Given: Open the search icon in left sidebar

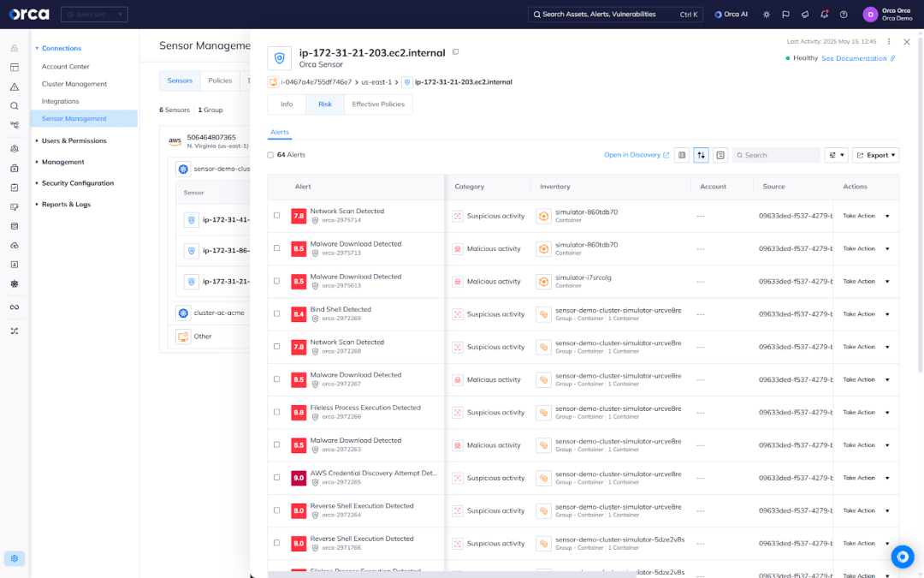Looking at the screenshot, I should pyautogui.click(x=14, y=104).
